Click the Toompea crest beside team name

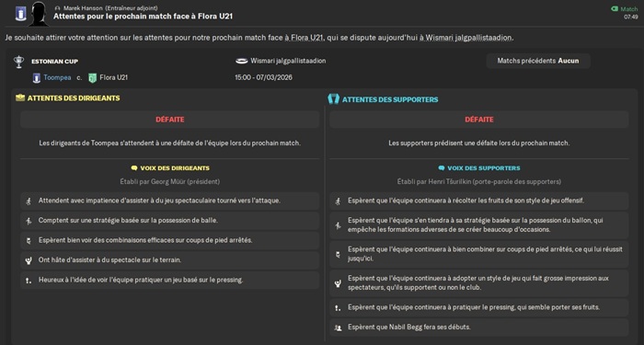pos(37,77)
